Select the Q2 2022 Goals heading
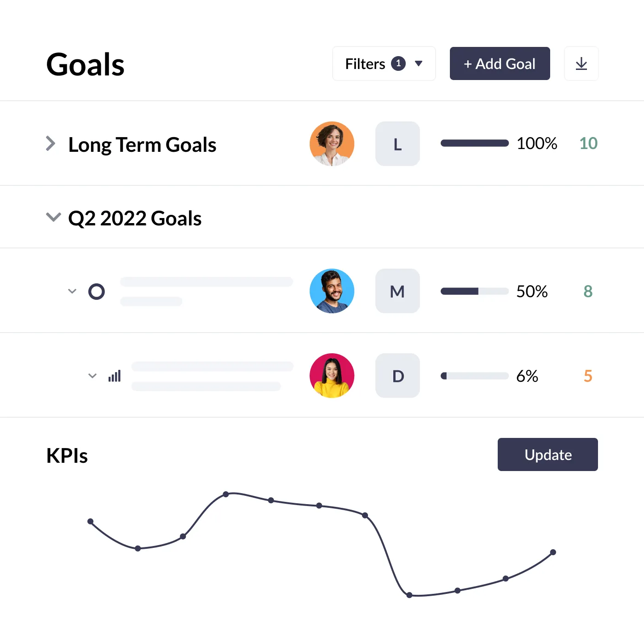This screenshot has width=644, height=644. pos(135,218)
